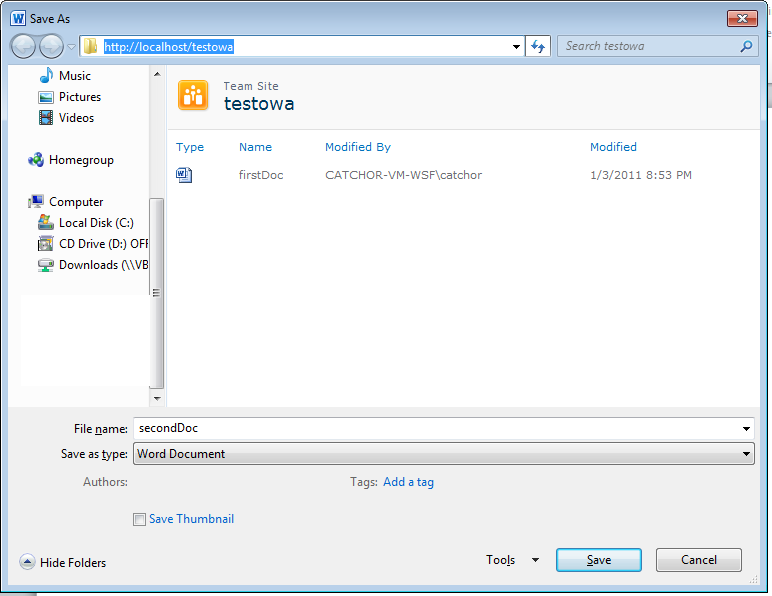Click the orange Team Site icon
The image size is (772, 596).
pyautogui.click(x=193, y=95)
